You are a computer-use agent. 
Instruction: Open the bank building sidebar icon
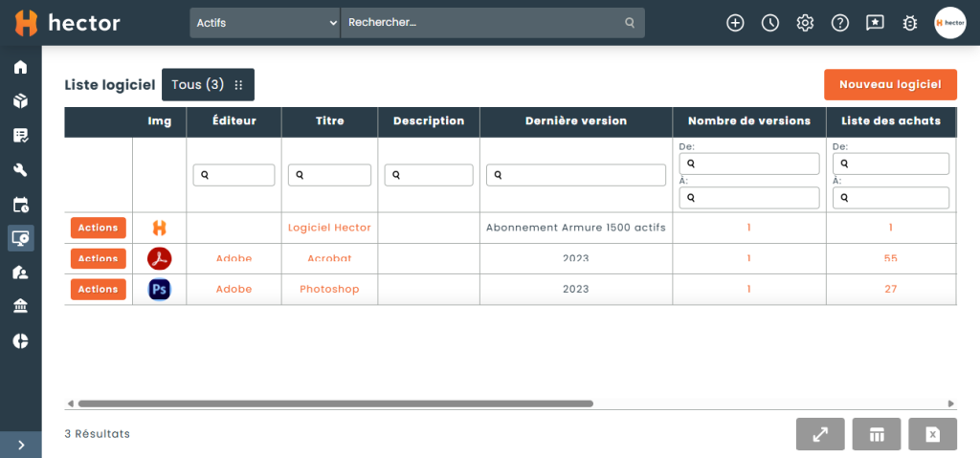pyautogui.click(x=21, y=306)
